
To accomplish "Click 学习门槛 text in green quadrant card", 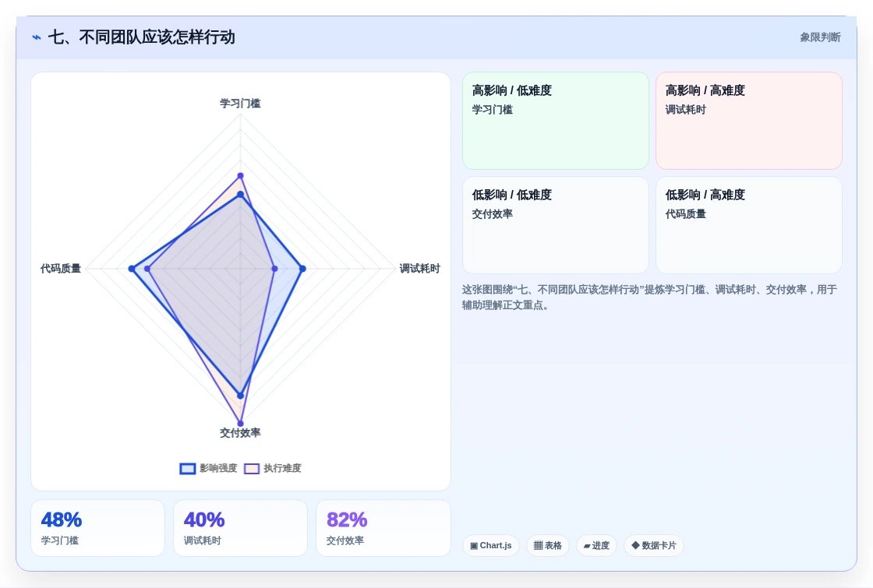I will [x=492, y=110].
